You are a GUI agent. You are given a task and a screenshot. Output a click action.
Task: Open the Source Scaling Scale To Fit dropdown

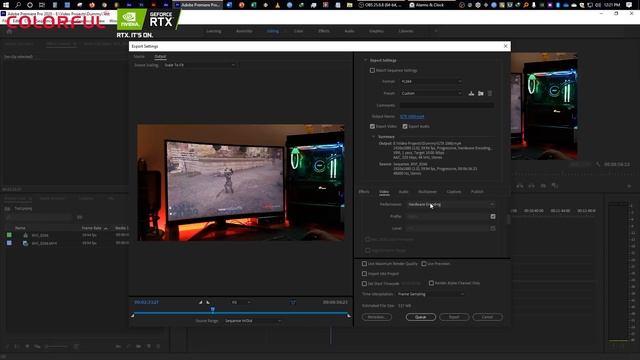click(199, 65)
